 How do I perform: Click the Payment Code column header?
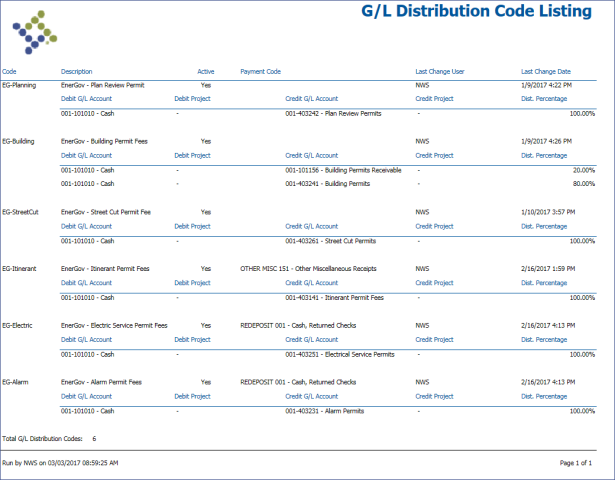(260, 72)
